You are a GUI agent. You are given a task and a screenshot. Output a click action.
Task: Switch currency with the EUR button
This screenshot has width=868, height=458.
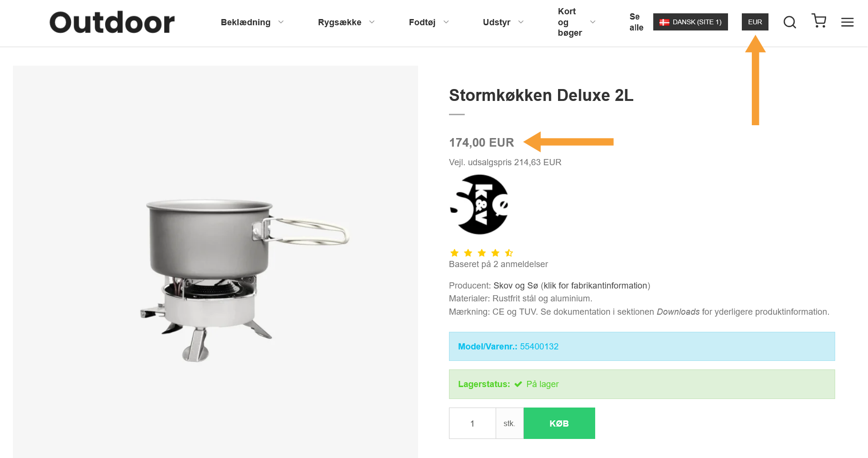pos(755,22)
